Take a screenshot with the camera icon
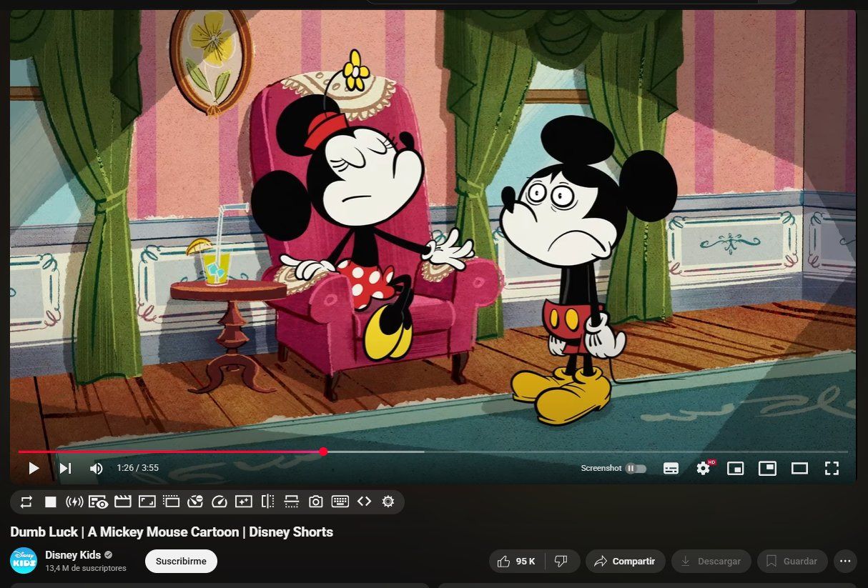The height and width of the screenshot is (588, 868). (316, 502)
